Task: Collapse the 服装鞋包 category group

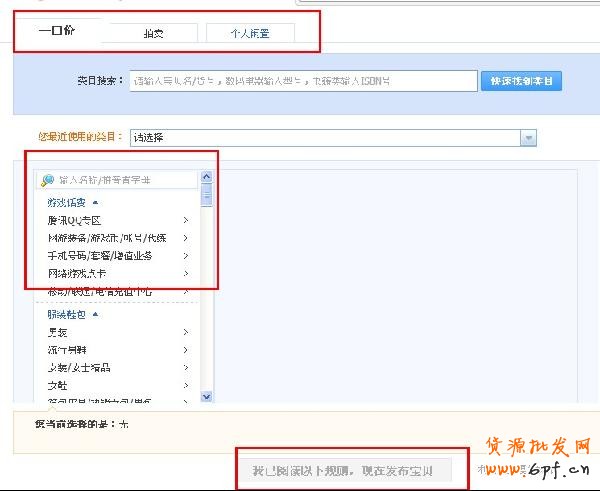Action: click(95, 314)
